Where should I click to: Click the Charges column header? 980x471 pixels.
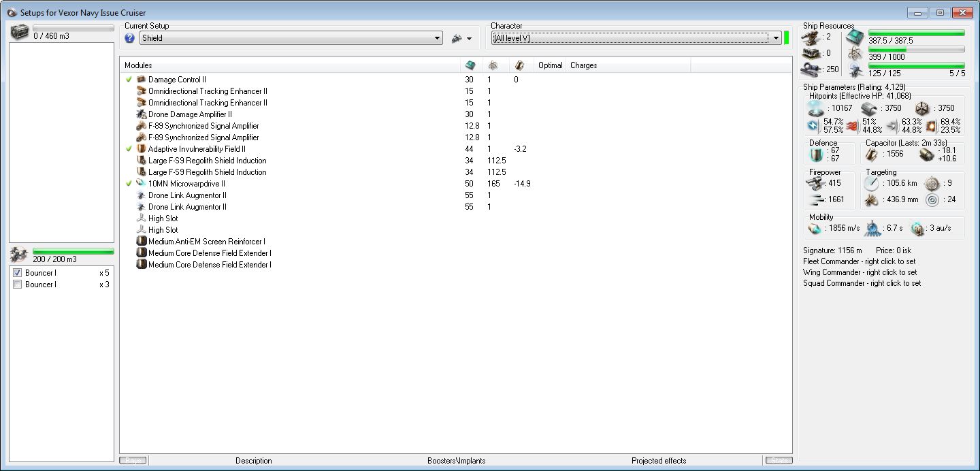coord(629,65)
